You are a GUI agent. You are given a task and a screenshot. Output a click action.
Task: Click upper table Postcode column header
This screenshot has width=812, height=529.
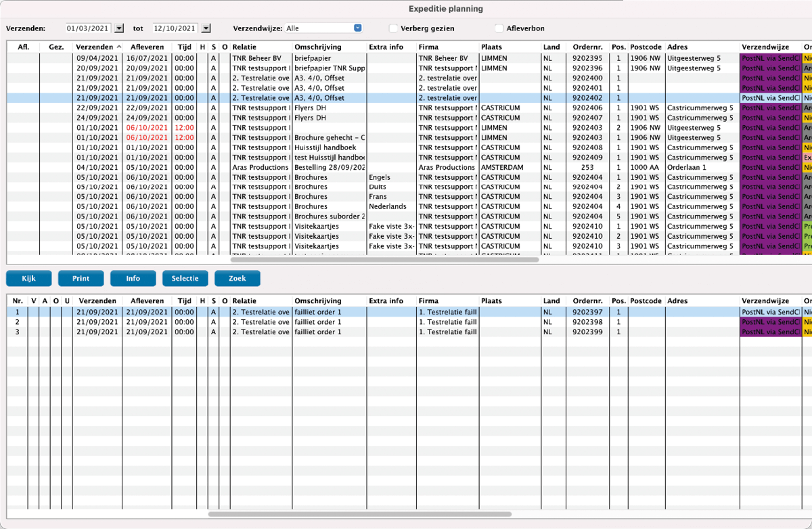[x=646, y=47]
